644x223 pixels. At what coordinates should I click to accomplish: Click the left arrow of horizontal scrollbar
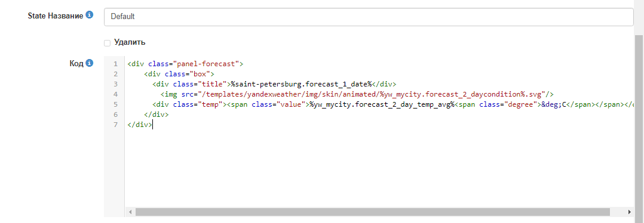130,212
